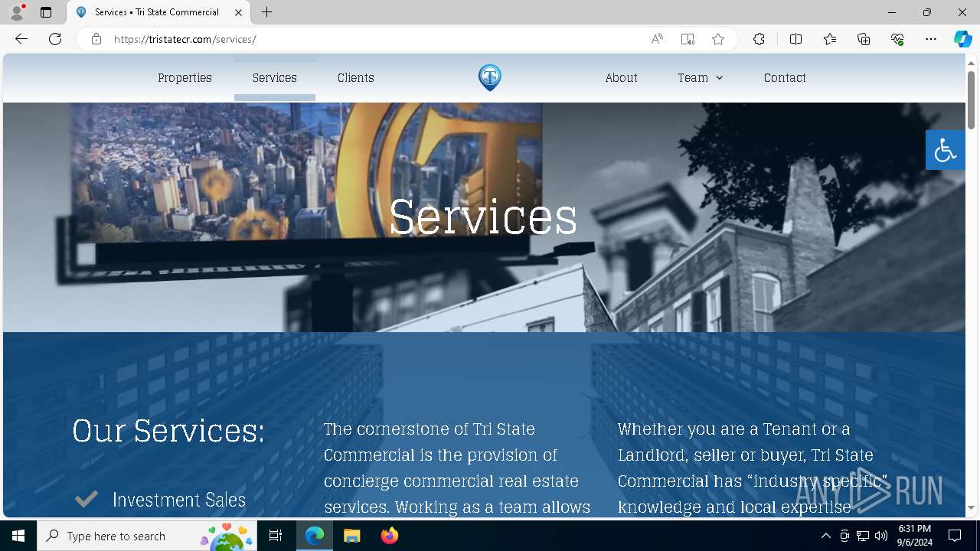Close the Services Tri State Commercial tab
980x551 pixels.
pos(238,12)
